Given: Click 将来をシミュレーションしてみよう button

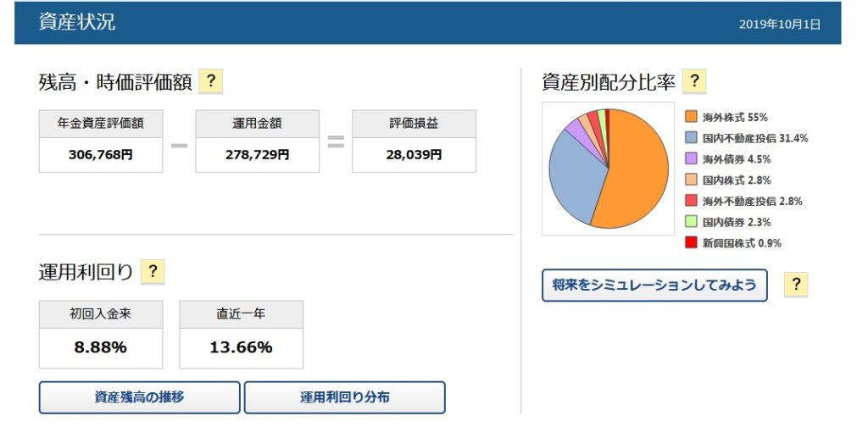Looking at the screenshot, I should click(x=654, y=286).
